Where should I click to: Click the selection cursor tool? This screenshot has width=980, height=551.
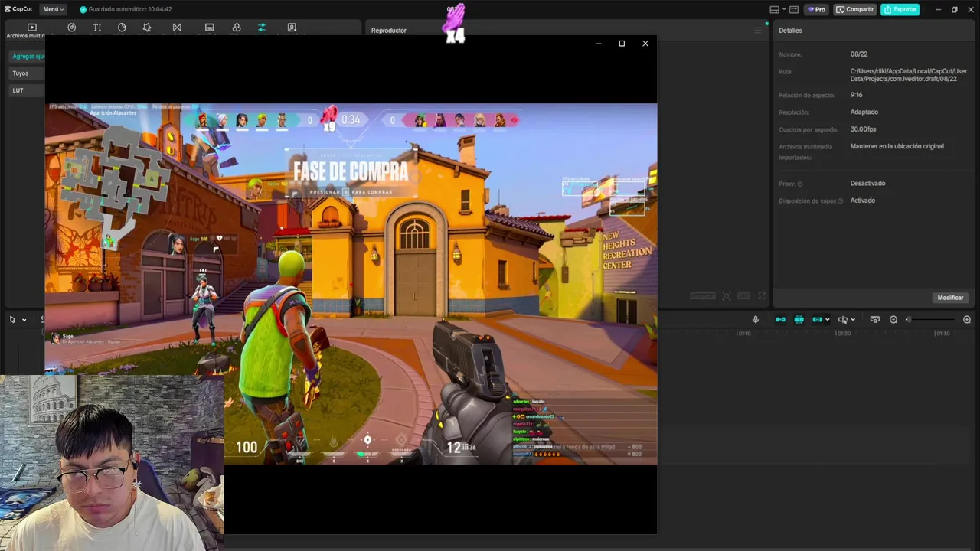(x=12, y=320)
